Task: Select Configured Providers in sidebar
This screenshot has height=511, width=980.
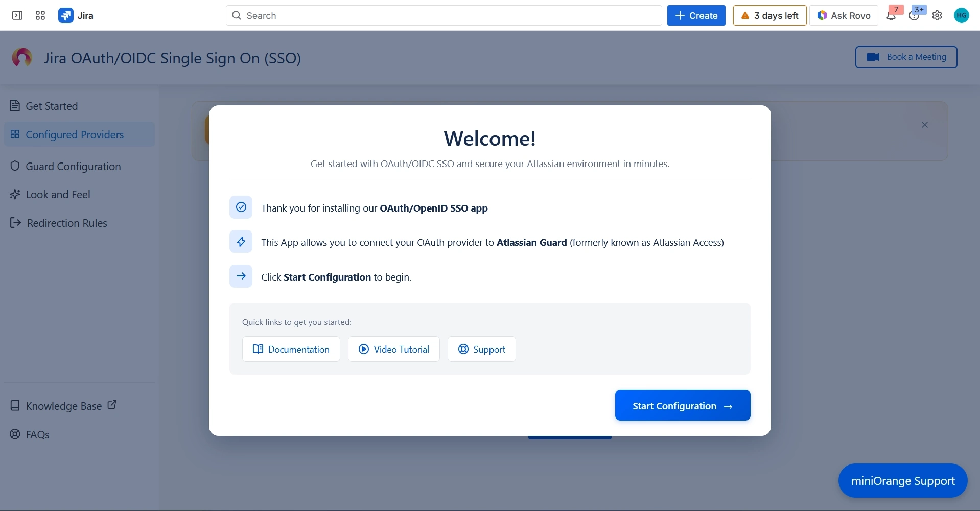Action: [79, 134]
